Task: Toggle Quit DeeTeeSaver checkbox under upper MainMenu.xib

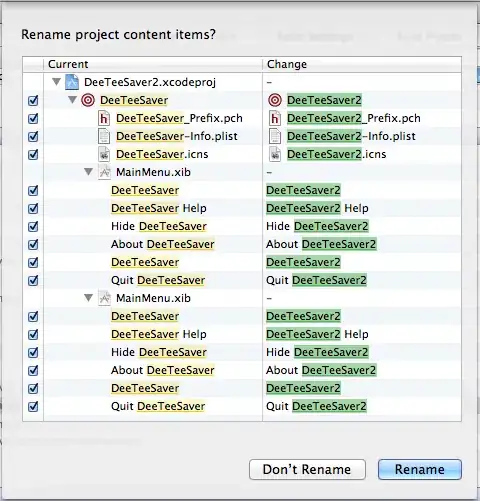Action: click(33, 280)
